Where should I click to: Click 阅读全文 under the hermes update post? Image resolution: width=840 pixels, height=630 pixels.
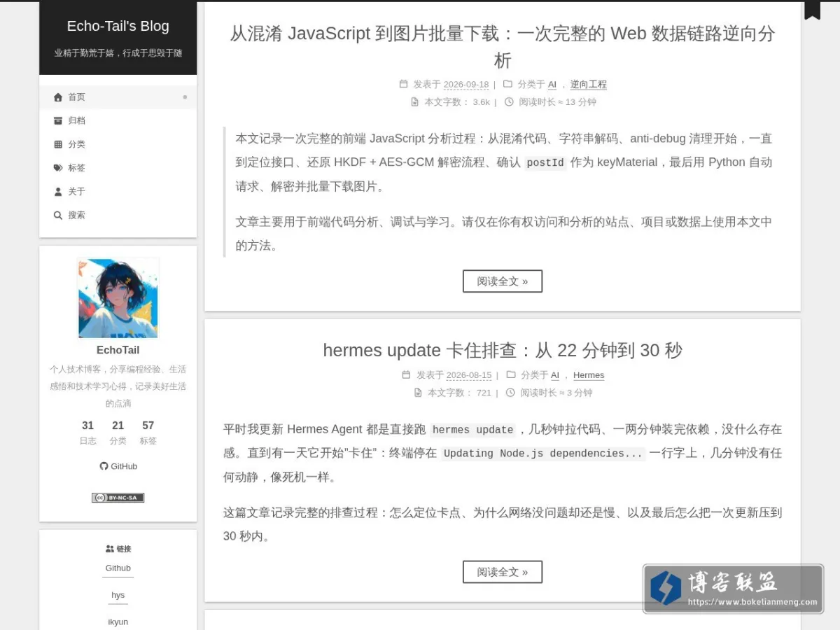click(x=503, y=572)
